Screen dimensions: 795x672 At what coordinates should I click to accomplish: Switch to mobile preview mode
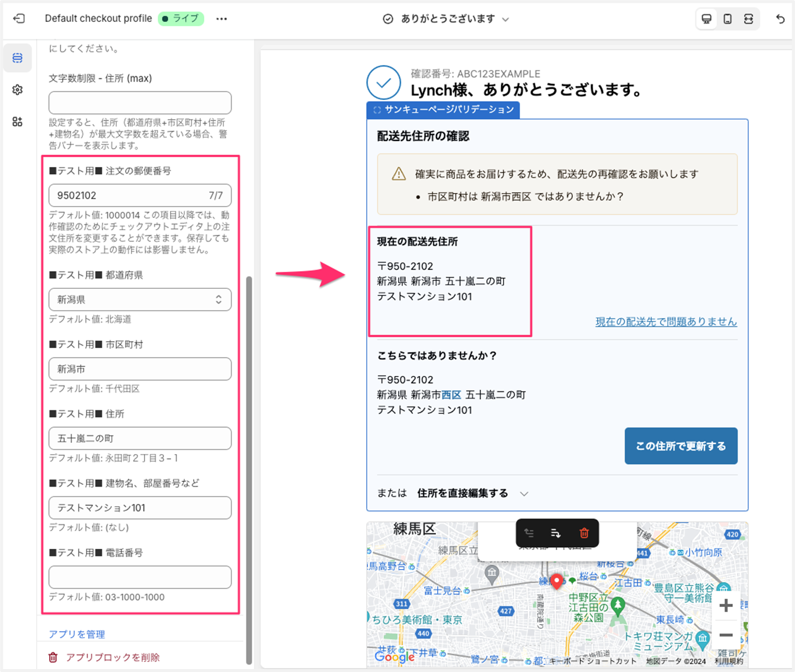click(727, 19)
